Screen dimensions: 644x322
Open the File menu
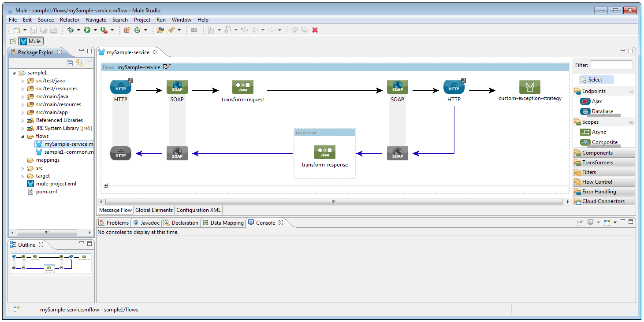click(x=13, y=20)
